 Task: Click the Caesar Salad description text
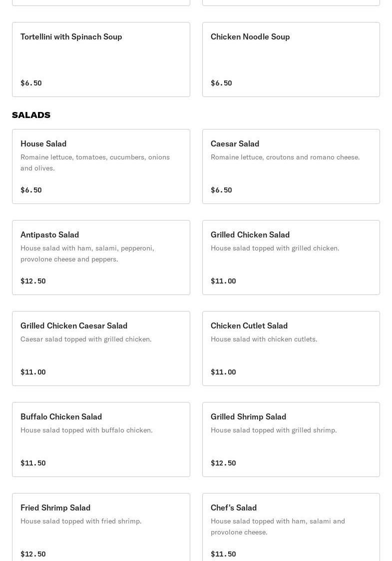(x=285, y=157)
